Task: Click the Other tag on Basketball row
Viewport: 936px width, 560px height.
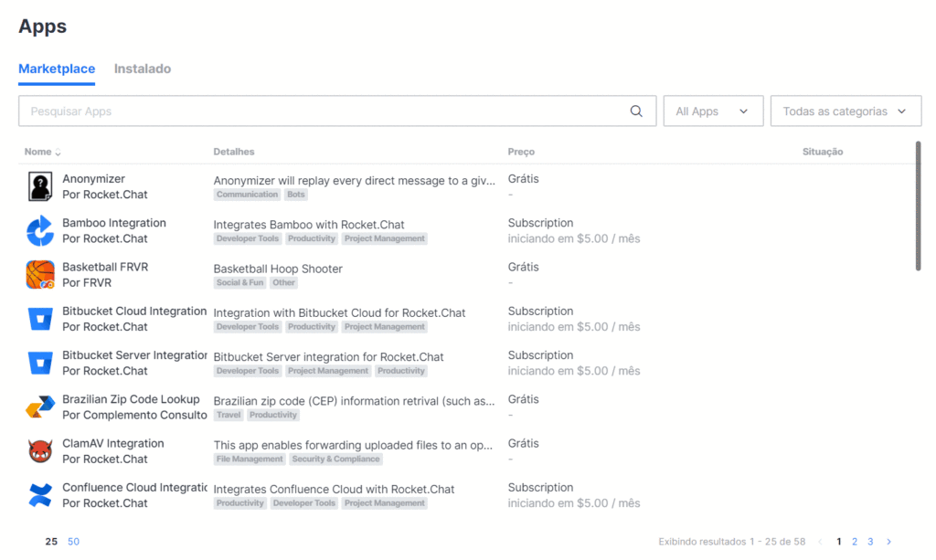Action: pos(283,283)
